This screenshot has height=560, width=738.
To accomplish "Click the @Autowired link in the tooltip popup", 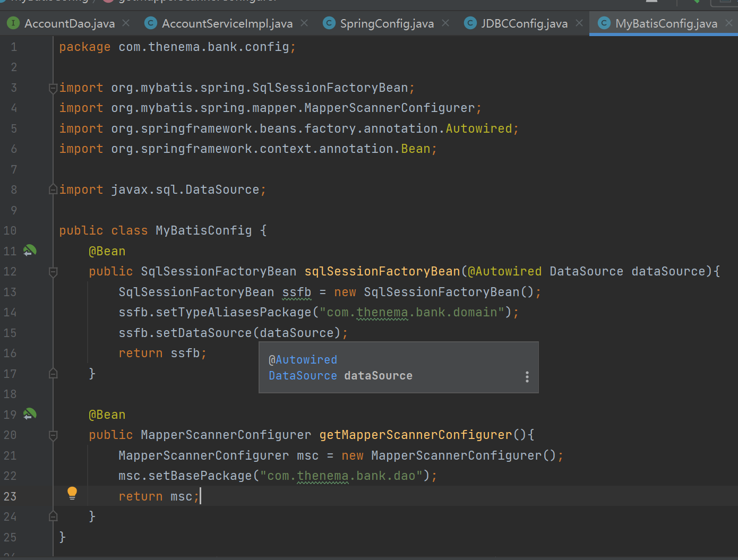I will click(303, 360).
